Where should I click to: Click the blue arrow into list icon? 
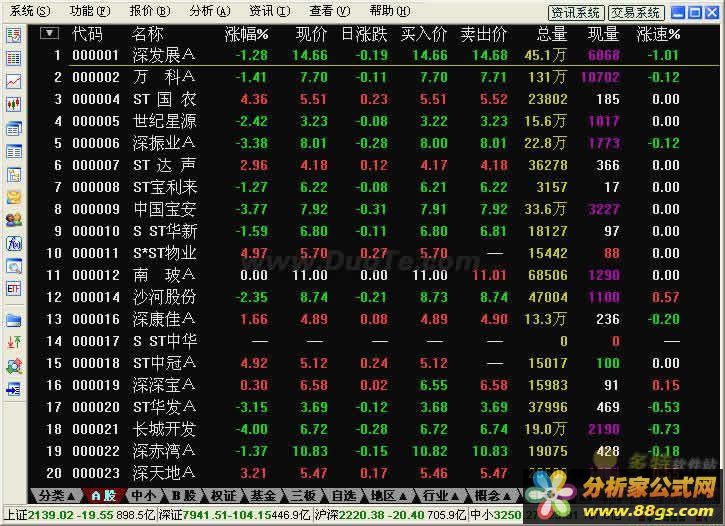coord(13,390)
